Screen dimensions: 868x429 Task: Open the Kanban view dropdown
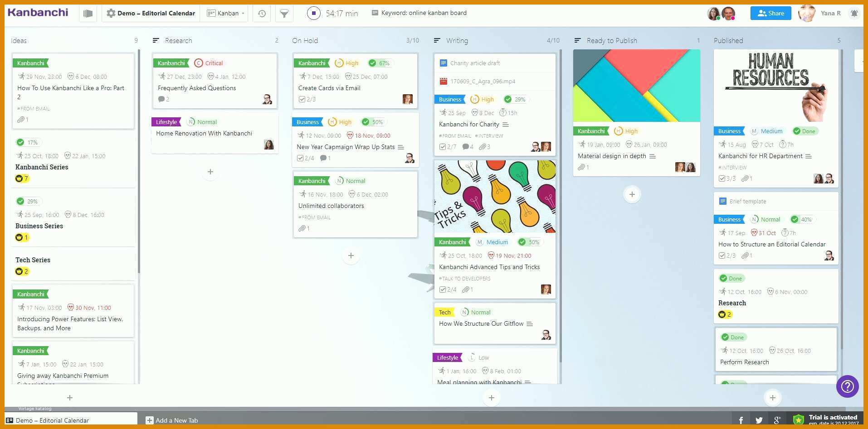(x=225, y=14)
